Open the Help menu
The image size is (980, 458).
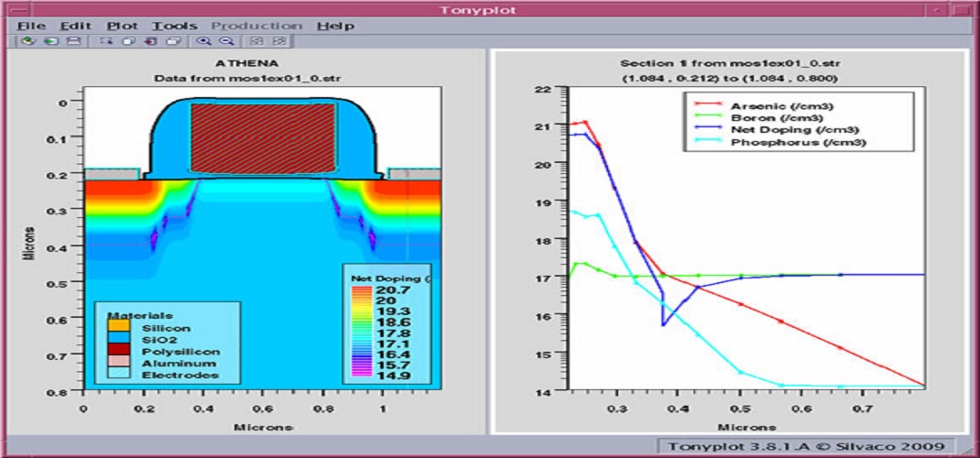[x=335, y=26]
